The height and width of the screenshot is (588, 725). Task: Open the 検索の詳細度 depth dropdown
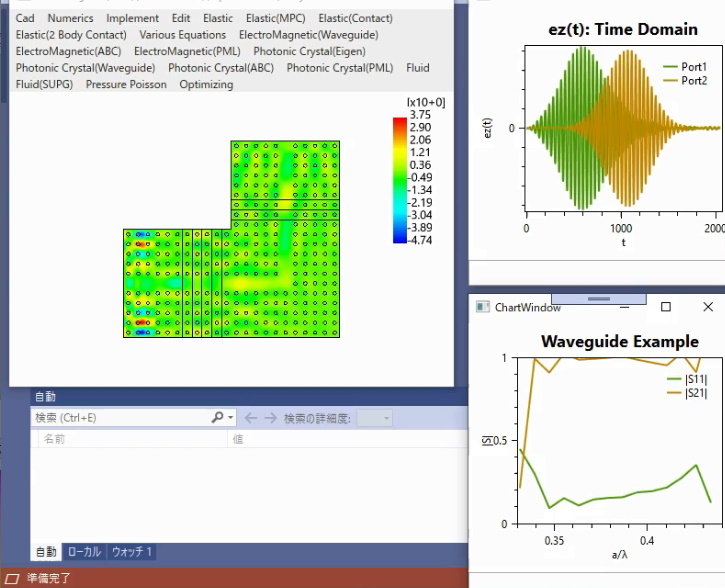point(375,418)
